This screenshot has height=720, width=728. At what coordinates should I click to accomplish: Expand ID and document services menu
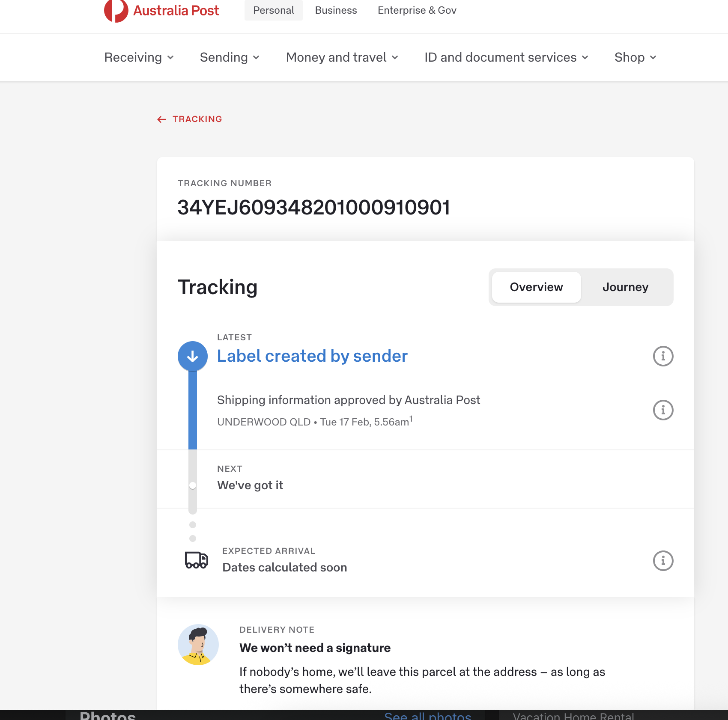pyautogui.click(x=507, y=57)
